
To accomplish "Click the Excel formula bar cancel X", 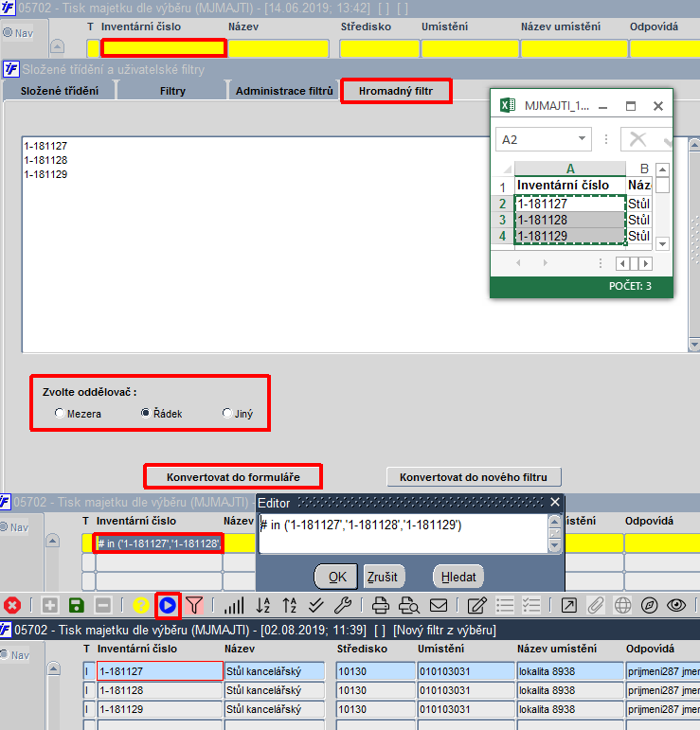I will (637, 139).
